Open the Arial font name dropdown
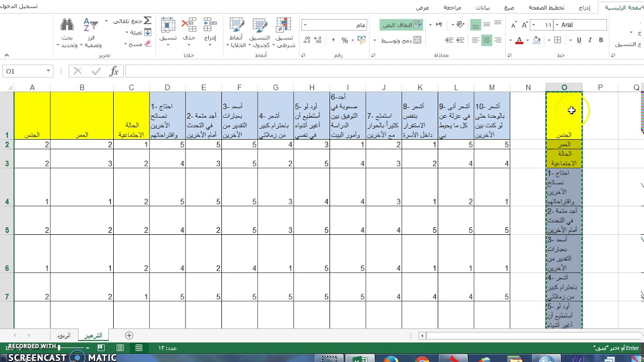Image resolution: width=644 pixels, height=362 pixels. point(557,25)
